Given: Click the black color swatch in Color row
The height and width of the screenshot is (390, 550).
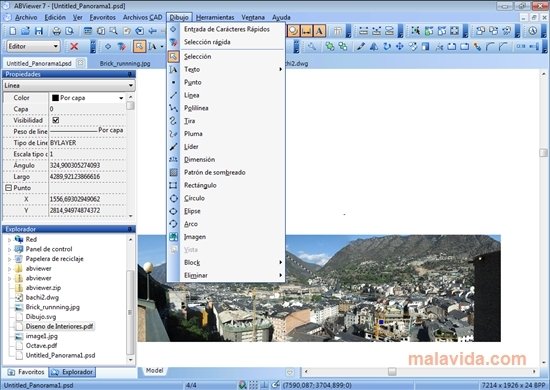Looking at the screenshot, I should pyautogui.click(x=55, y=98).
